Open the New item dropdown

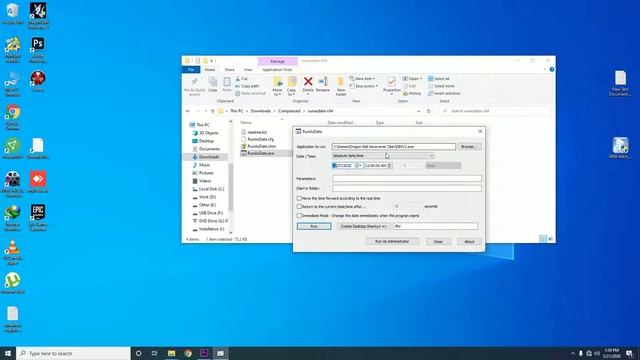[x=362, y=78]
